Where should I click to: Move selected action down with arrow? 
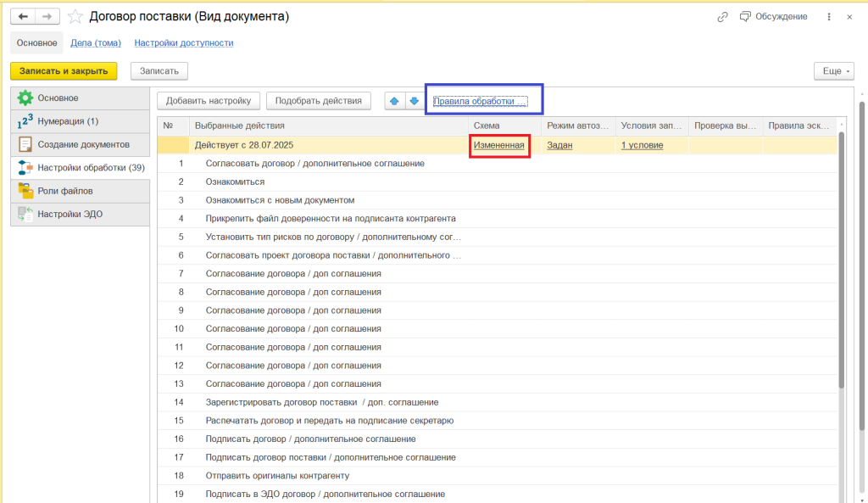(414, 101)
